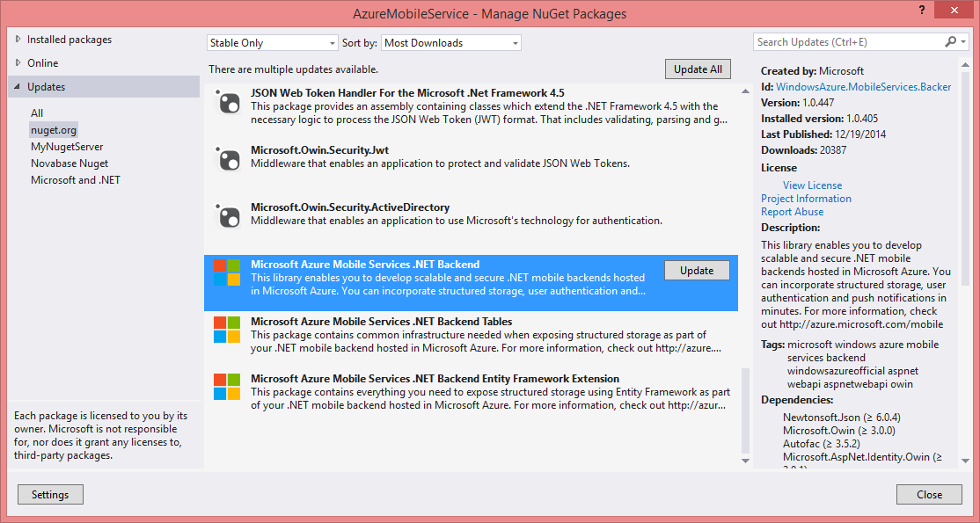Select the All updates source
980x523 pixels.
(37, 113)
